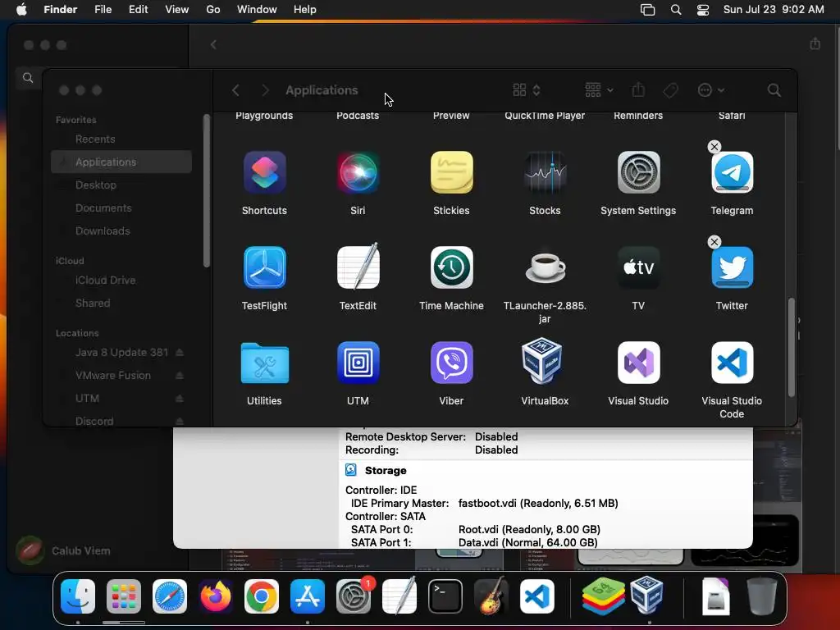840x630 pixels.
Task: Remove Telegram via its X badge
Action: [714, 147]
